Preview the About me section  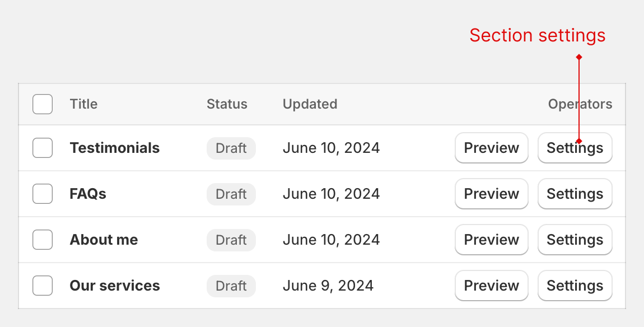click(x=491, y=240)
